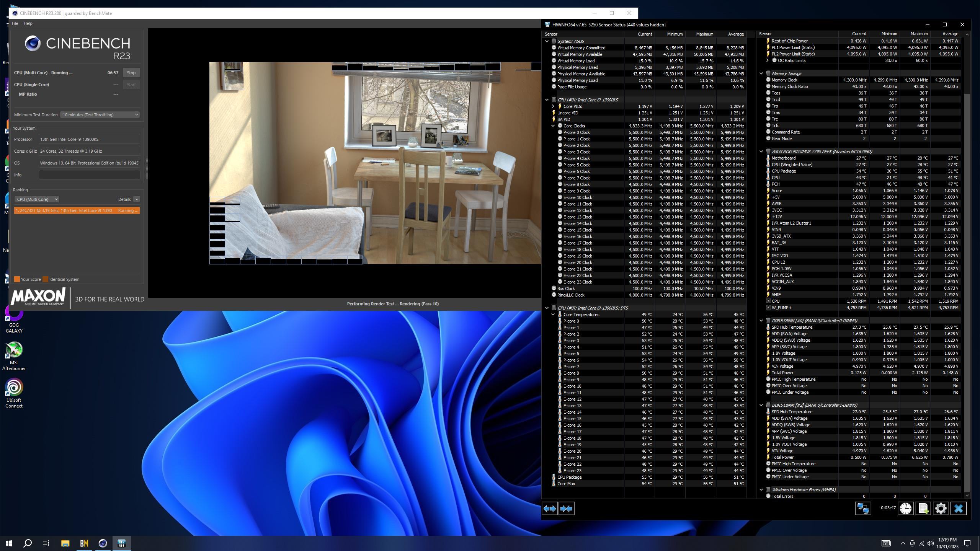Open network status tray icon
This screenshot has width=980, height=551.
pyautogui.click(x=921, y=543)
